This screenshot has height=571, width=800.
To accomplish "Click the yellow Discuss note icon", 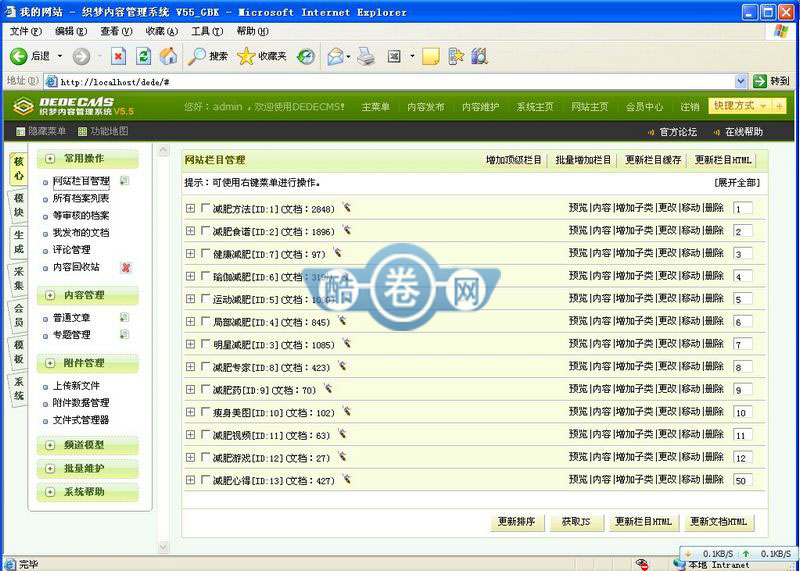I will 431,56.
